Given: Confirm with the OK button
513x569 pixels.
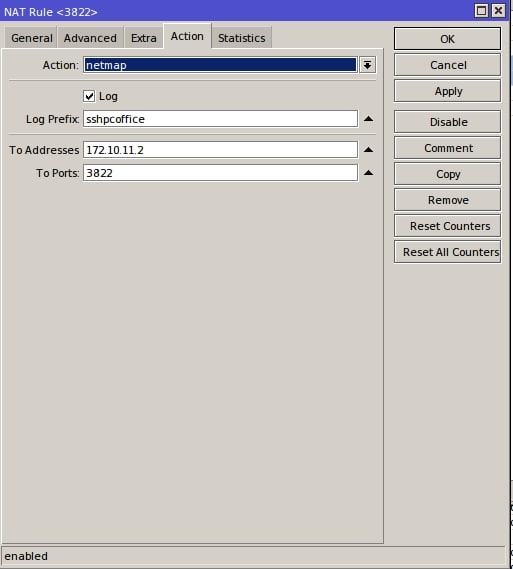Looking at the screenshot, I should tap(447, 39).
